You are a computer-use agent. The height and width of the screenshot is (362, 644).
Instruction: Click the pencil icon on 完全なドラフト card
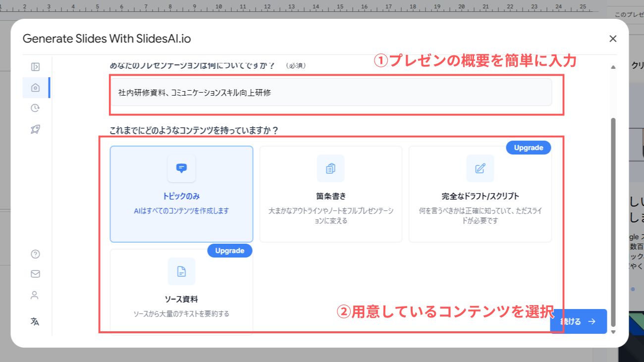tap(480, 168)
